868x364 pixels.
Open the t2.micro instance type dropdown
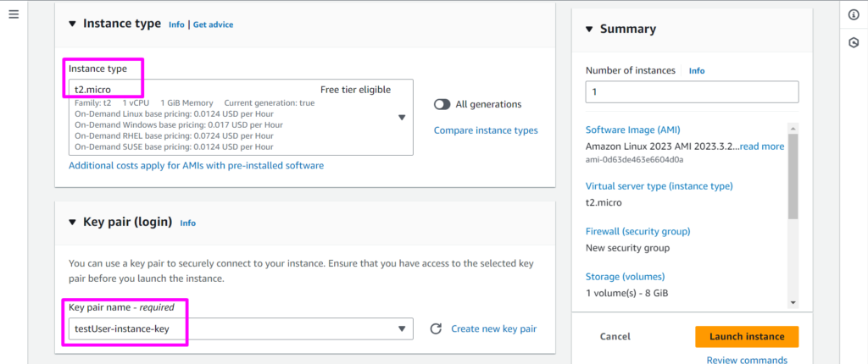[x=402, y=118]
